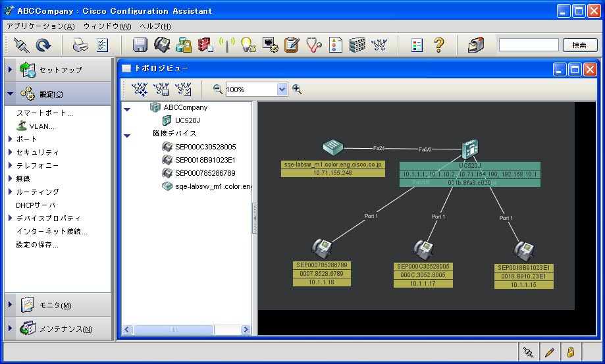The height and width of the screenshot is (364, 605).
Task: Select SEP000C30528005 in device tree
Action: 205,147
